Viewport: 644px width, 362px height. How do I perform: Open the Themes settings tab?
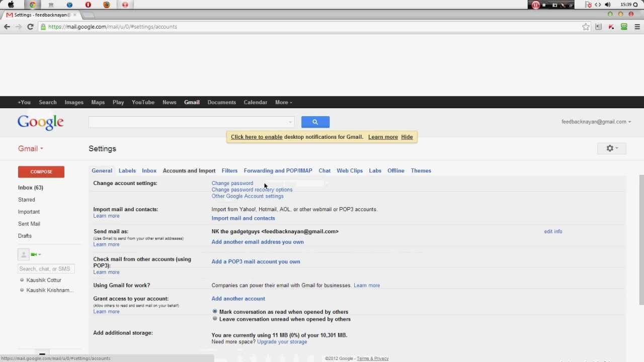(421, 170)
